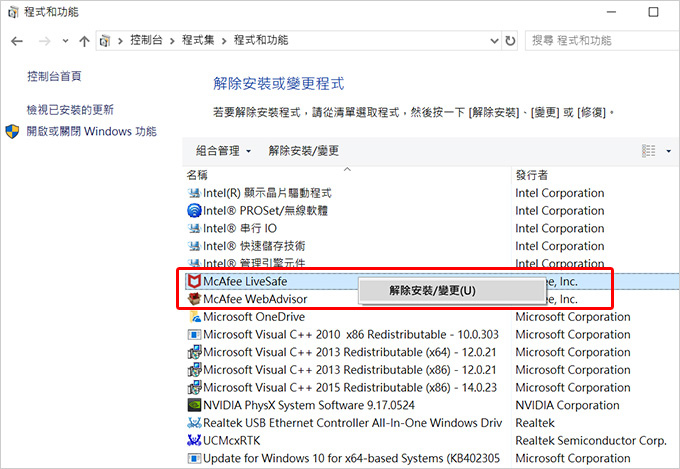This screenshot has height=469, width=680.
Task: Select Microsoft OneDrive entry name
Action: pyautogui.click(x=254, y=317)
